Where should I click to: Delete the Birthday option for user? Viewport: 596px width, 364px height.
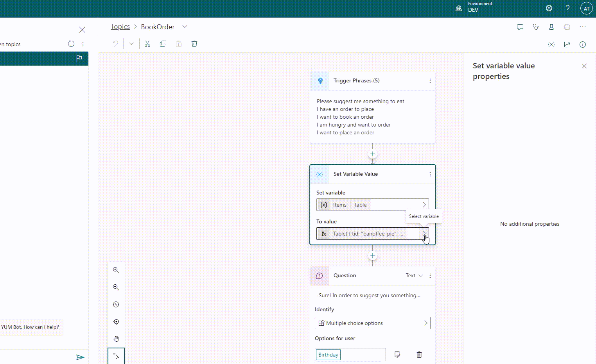419,355
